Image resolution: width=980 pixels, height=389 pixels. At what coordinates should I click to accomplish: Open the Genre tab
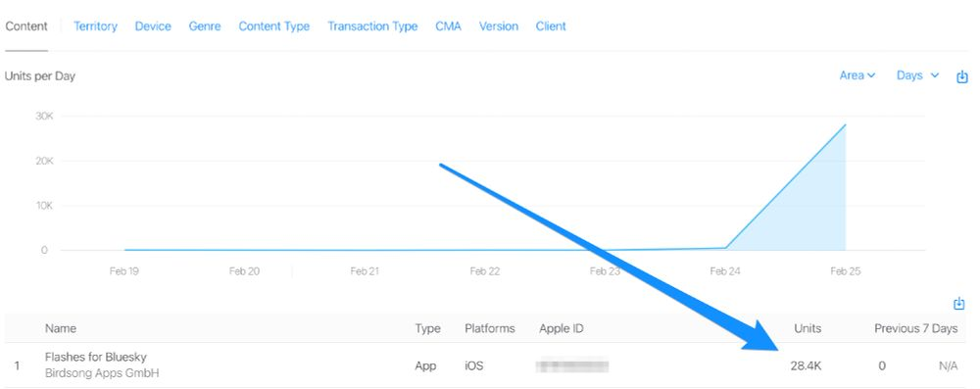205,26
